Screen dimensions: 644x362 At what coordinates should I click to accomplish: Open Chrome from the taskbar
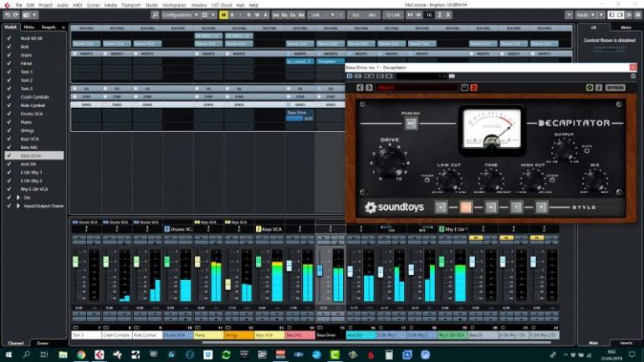81,354
